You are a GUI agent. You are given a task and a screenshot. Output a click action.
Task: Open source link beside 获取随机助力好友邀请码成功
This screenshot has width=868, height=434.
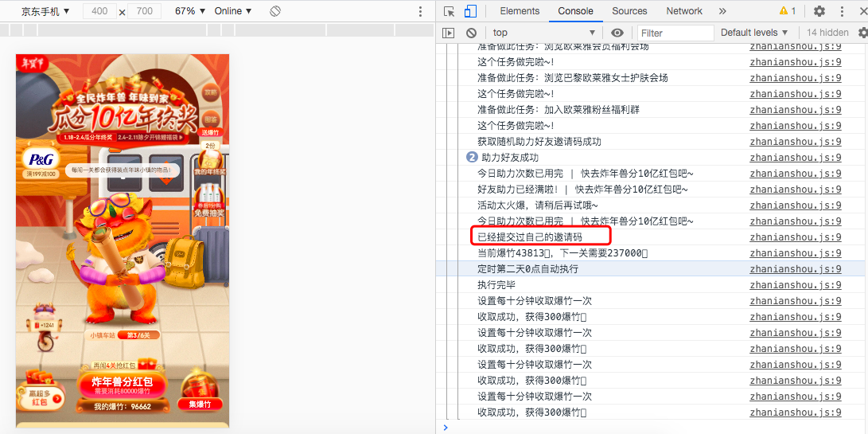796,142
